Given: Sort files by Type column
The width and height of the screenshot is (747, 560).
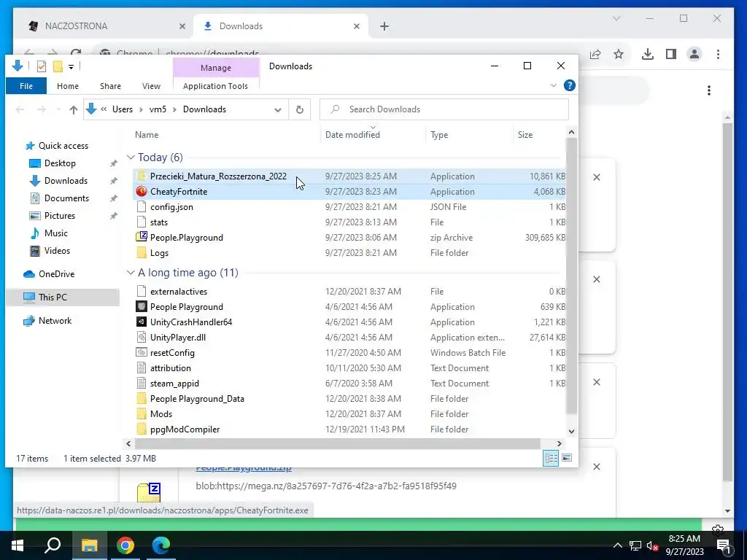Looking at the screenshot, I should (439, 135).
